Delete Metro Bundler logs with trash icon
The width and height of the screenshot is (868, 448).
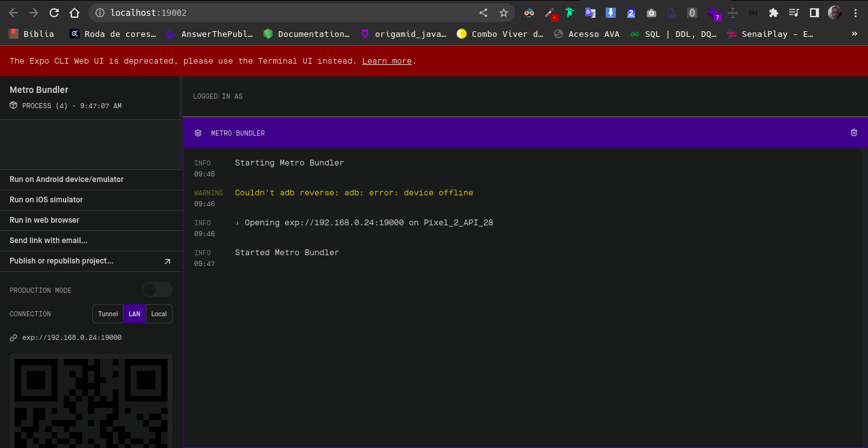point(854,133)
